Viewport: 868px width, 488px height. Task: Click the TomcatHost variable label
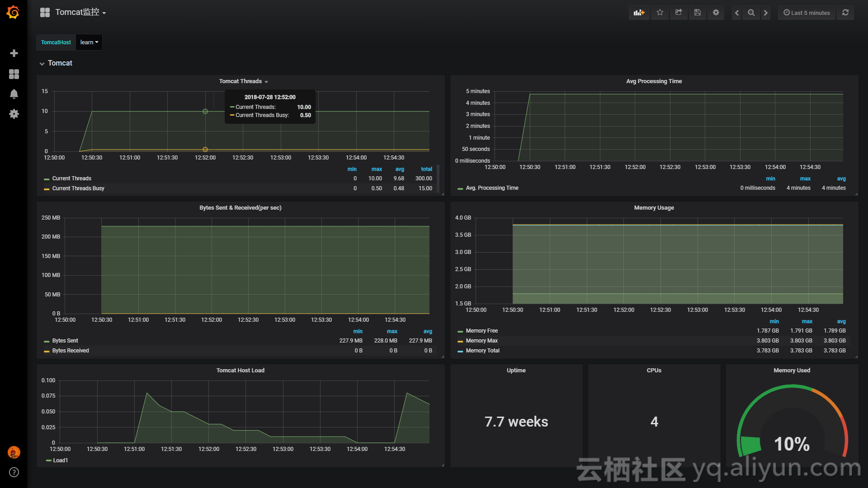coord(56,42)
